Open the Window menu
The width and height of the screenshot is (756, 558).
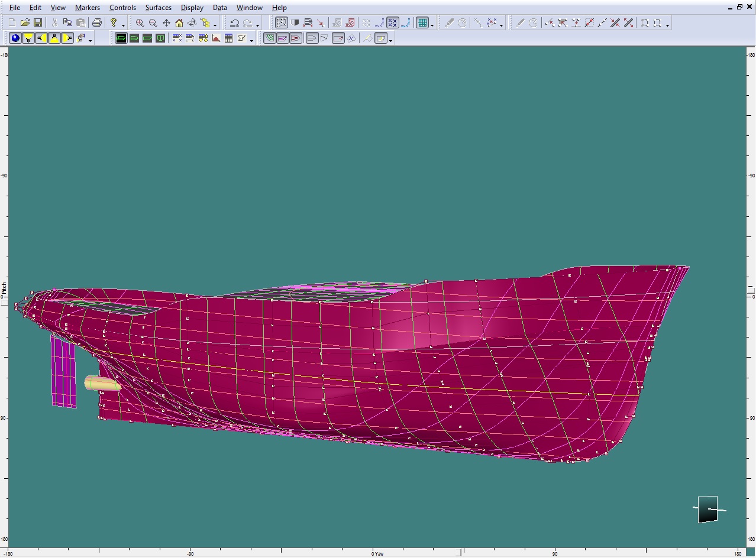250,8
